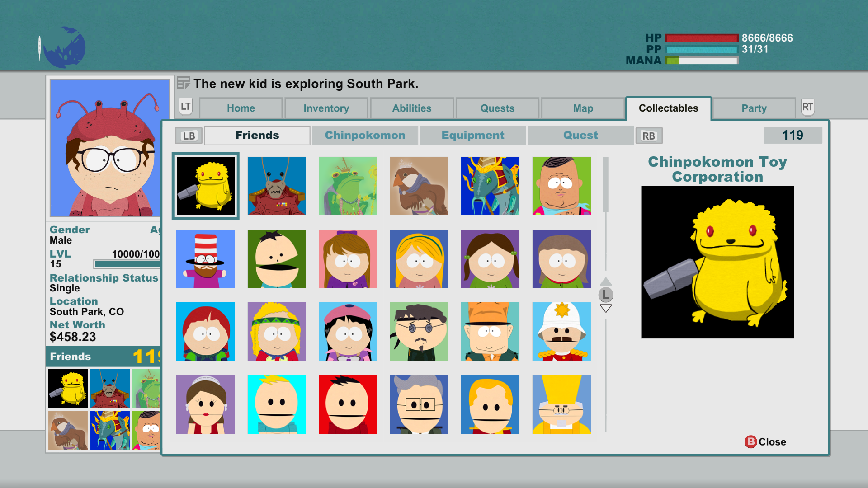Open the Map tab

pyautogui.click(x=583, y=108)
